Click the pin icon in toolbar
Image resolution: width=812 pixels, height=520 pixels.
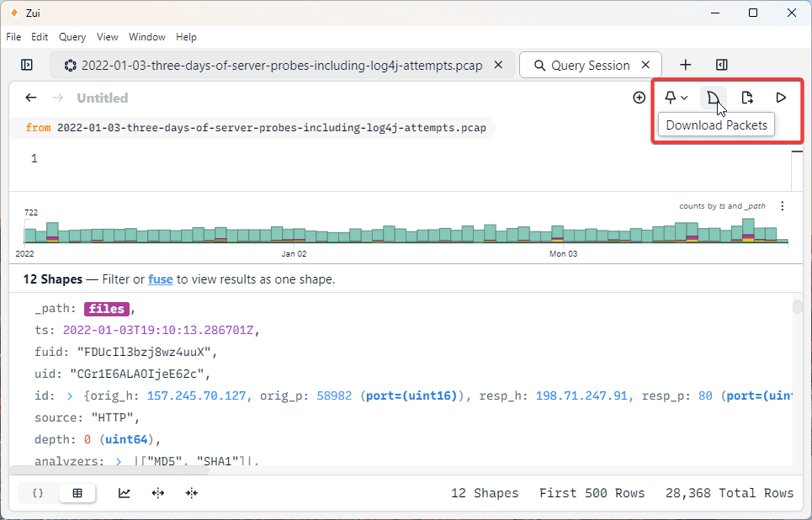coord(670,98)
